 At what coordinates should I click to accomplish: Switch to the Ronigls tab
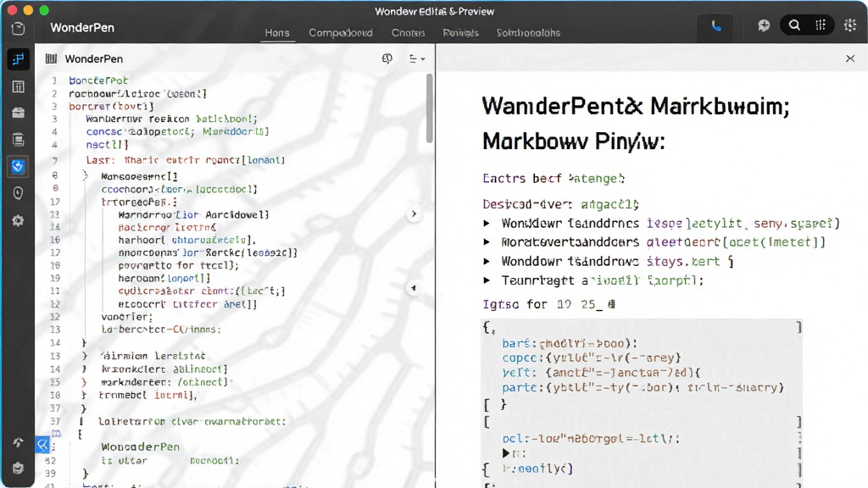460,33
